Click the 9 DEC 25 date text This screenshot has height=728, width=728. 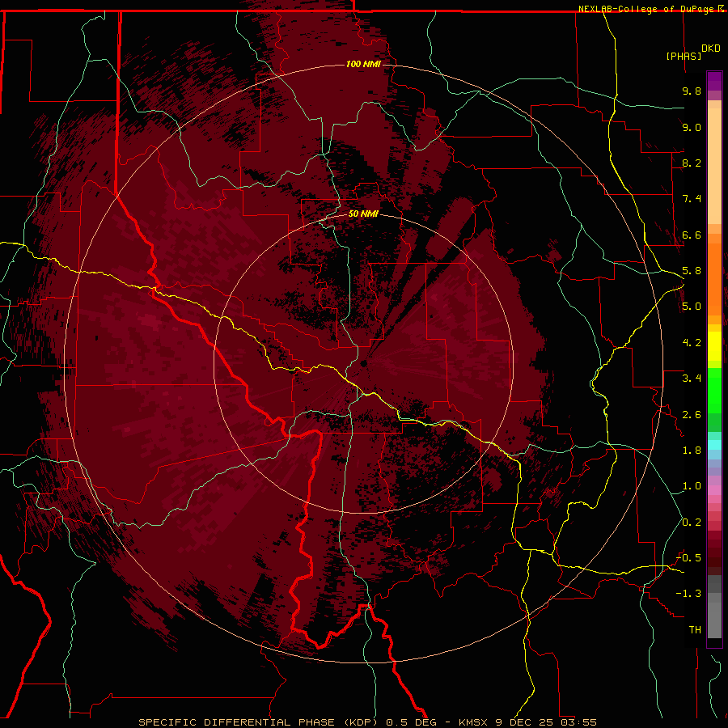click(525, 722)
